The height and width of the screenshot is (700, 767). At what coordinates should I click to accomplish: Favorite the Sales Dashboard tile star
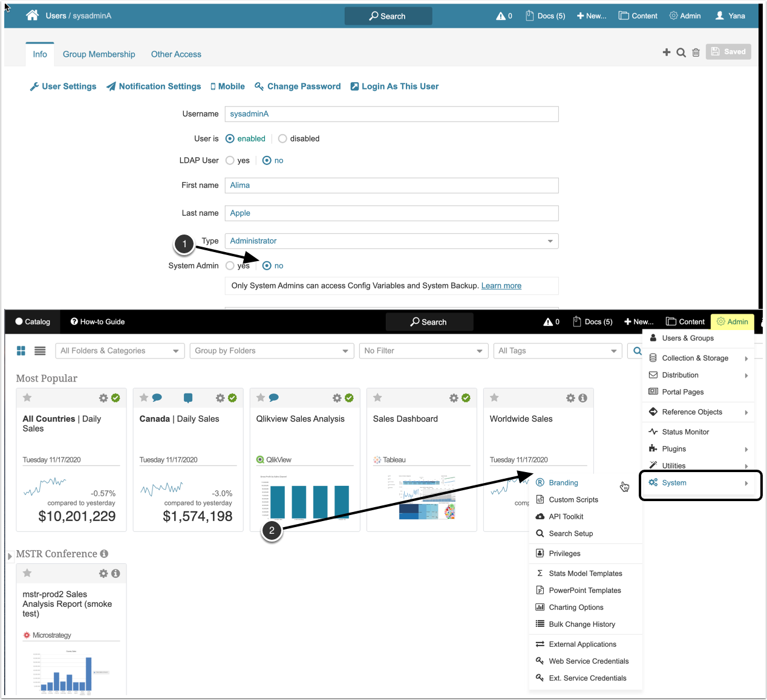coord(377,398)
